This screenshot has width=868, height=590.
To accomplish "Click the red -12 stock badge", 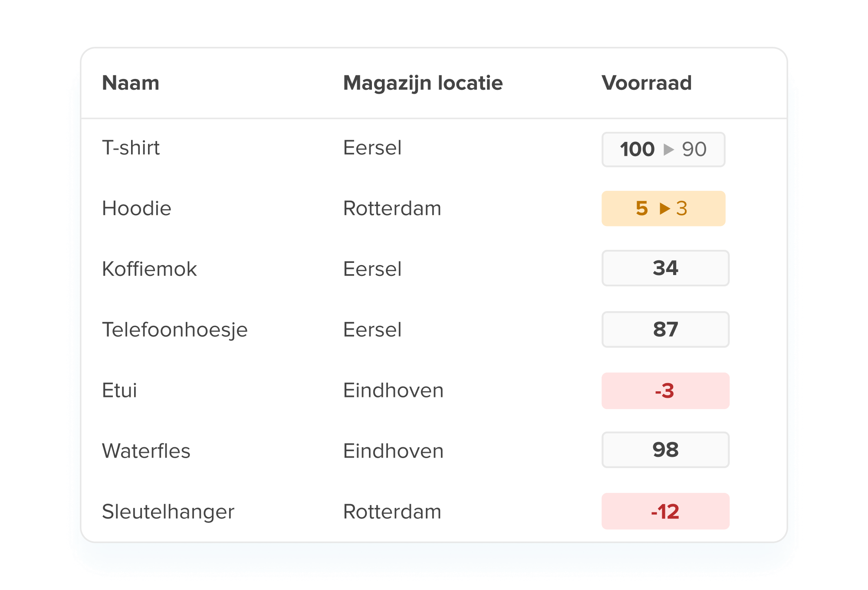I will click(x=665, y=511).
